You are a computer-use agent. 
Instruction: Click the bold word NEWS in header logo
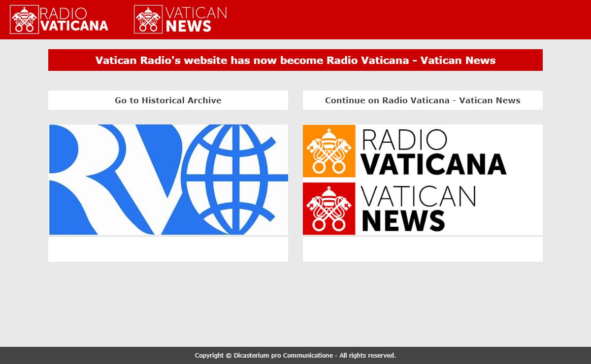pos(189,26)
